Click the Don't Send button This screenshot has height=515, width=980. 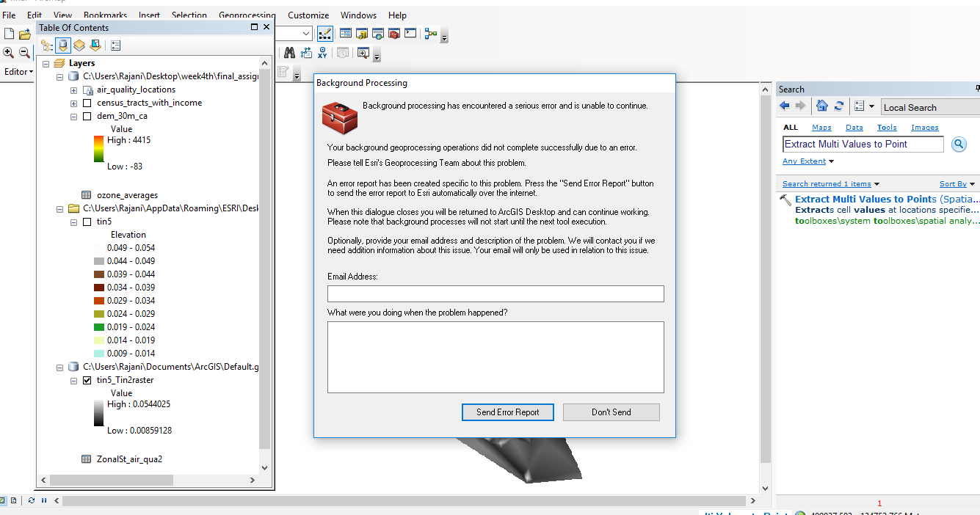point(611,412)
